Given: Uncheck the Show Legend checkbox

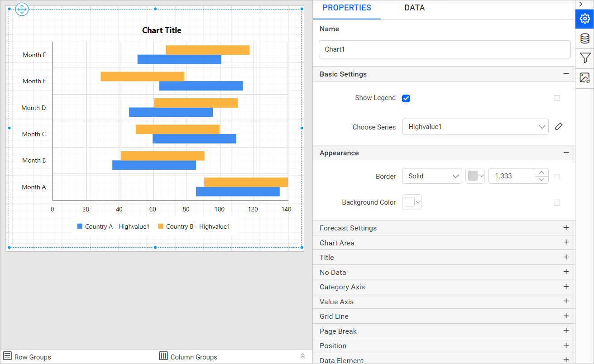Looking at the screenshot, I should click(x=406, y=98).
